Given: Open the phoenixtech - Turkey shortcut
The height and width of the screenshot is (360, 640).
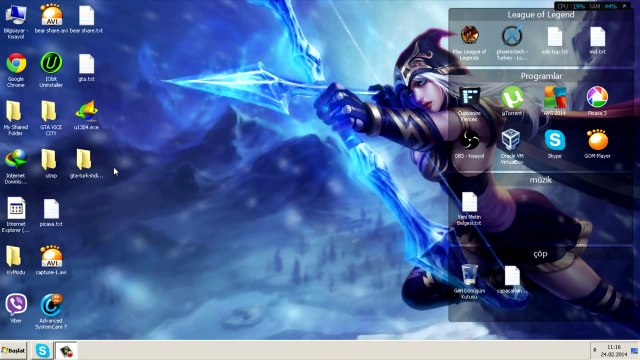Looking at the screenshot, I should click(512, 42).
